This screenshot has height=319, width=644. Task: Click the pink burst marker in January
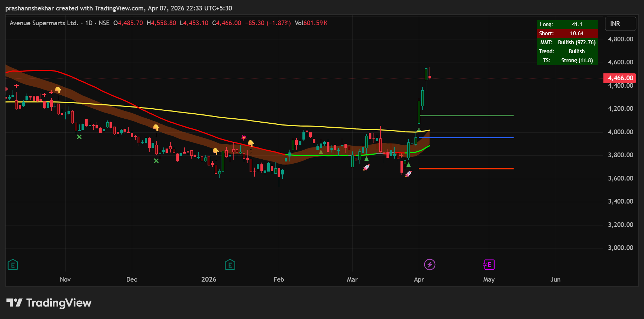244,137
